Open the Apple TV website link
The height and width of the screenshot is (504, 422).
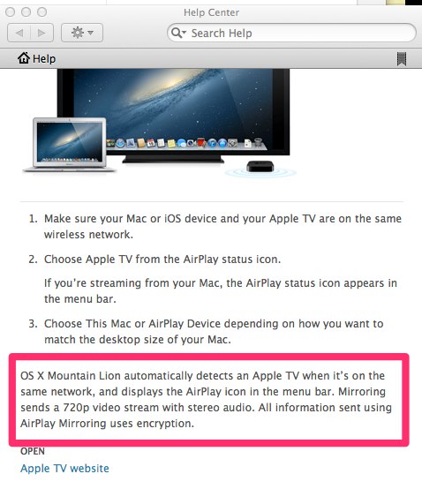(x=64, y=469)
